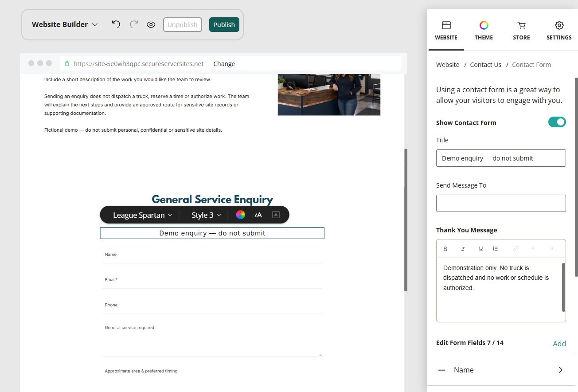Viewport: 578px width, 392px height.
Task: Apply italic in Thank You Message editor
Action: [x=463, y=249]
